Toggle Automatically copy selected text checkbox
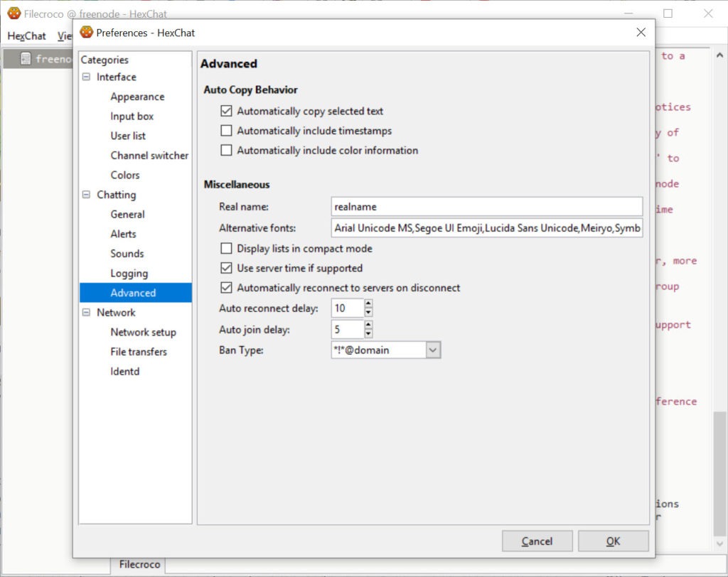This screenshot has width=728, height=577. 226,111
